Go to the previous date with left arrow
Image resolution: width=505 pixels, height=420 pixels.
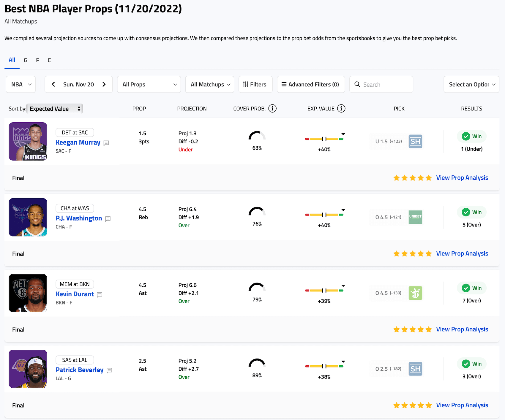[53, 85]
